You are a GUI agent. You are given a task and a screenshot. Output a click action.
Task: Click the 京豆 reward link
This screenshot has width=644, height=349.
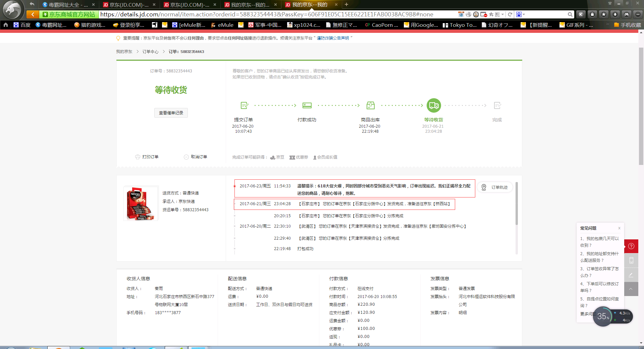click(277, 157)
